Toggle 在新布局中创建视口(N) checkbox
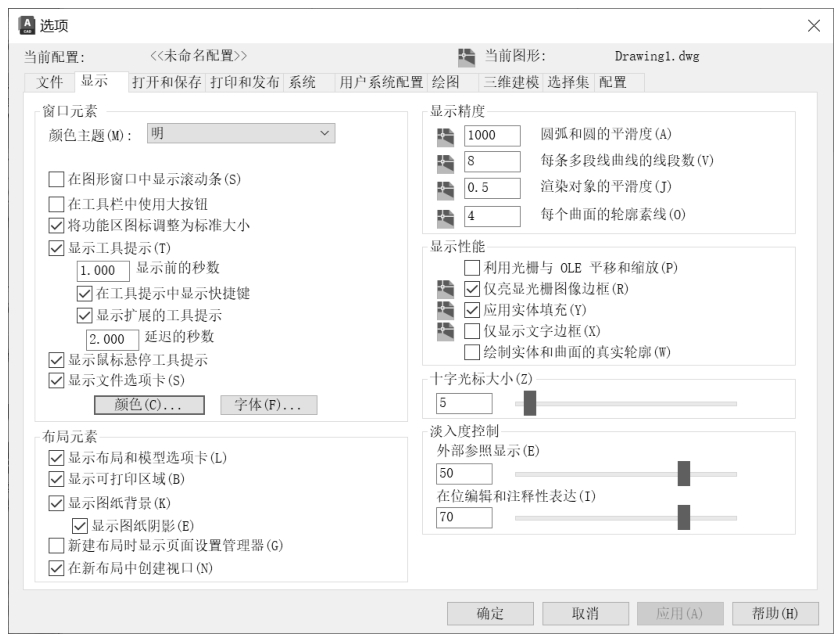 click(56, 568)
